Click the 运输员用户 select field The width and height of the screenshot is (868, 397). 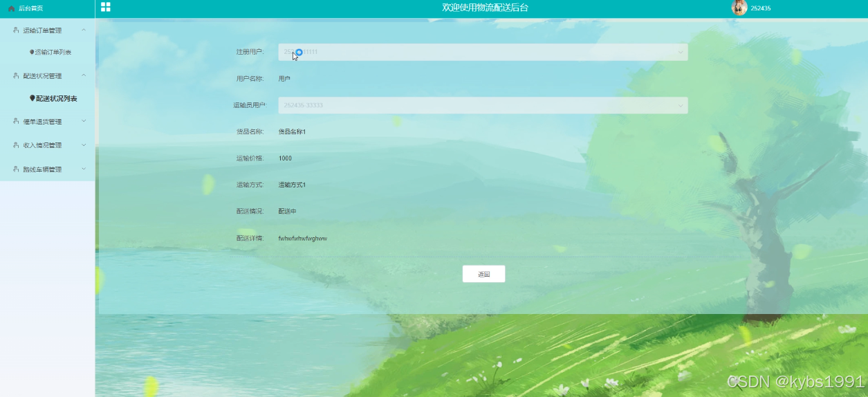[x=483, y=105]
